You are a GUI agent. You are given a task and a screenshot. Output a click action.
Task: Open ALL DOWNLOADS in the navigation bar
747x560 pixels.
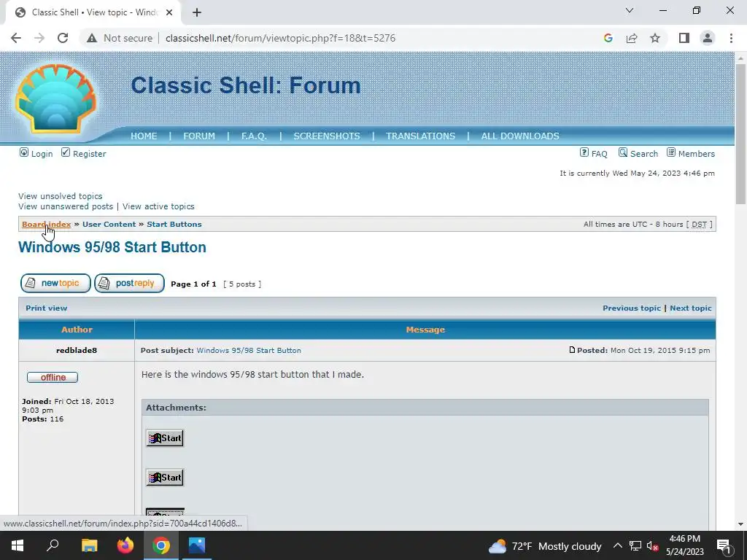pos(520,136)
